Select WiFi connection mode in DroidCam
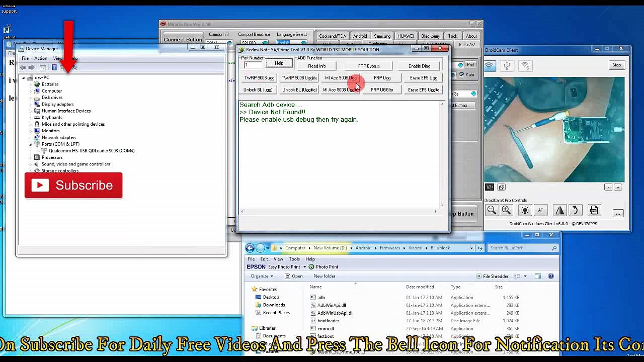This screenshot has width=644, height=362. tap(490, 66)
